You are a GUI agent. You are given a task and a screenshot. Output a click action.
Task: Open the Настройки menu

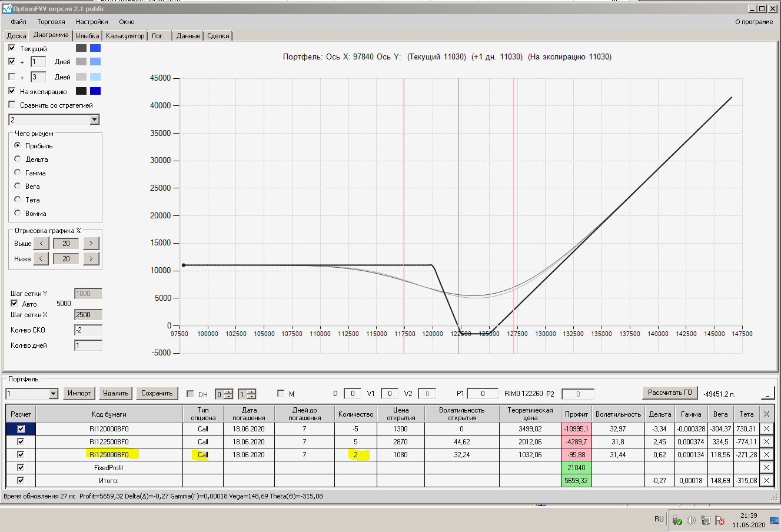pos(92,22)
